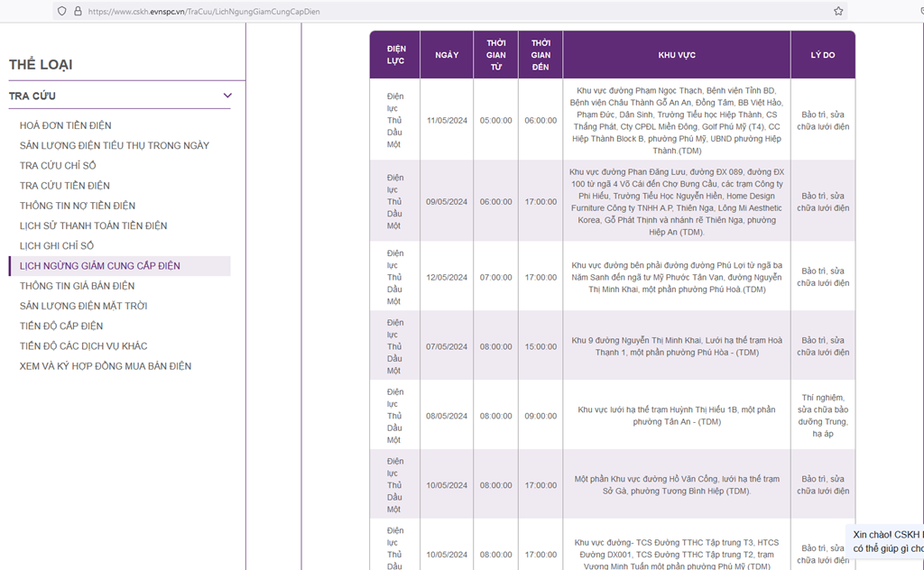Click the KHU VỰC column header
The width and height of the screenshot is (924, 570).
click(677, 55)
